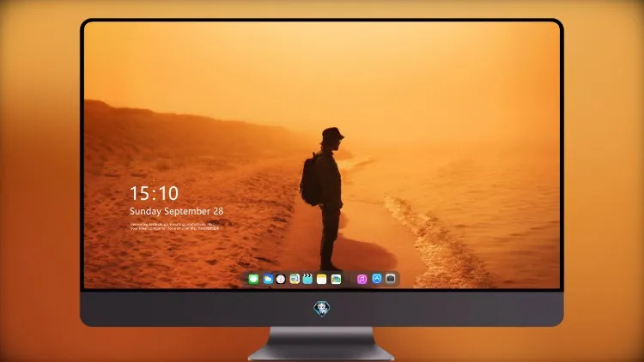
Task: Open the yellow Notes app icon
Action: coord(322,280)
